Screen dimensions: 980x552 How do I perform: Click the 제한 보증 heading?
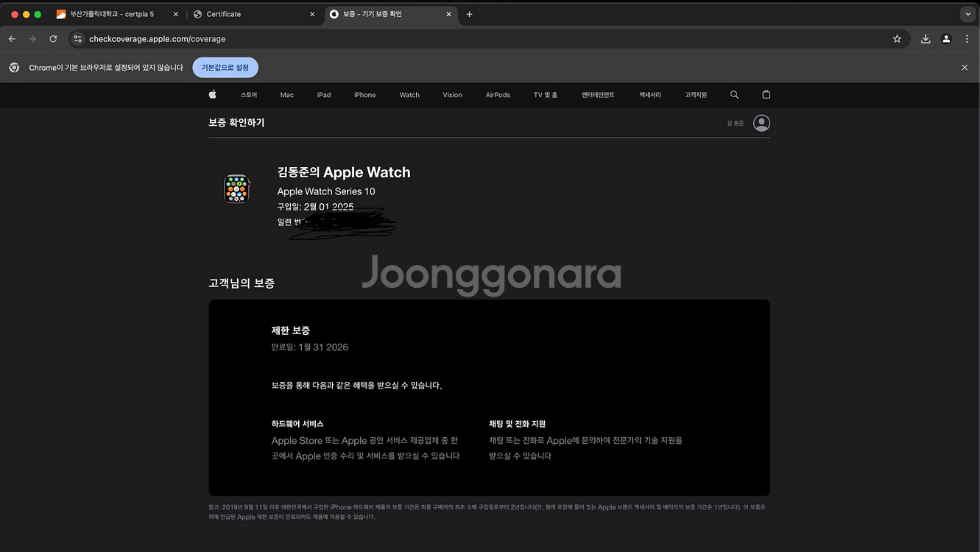coord(291,330)
